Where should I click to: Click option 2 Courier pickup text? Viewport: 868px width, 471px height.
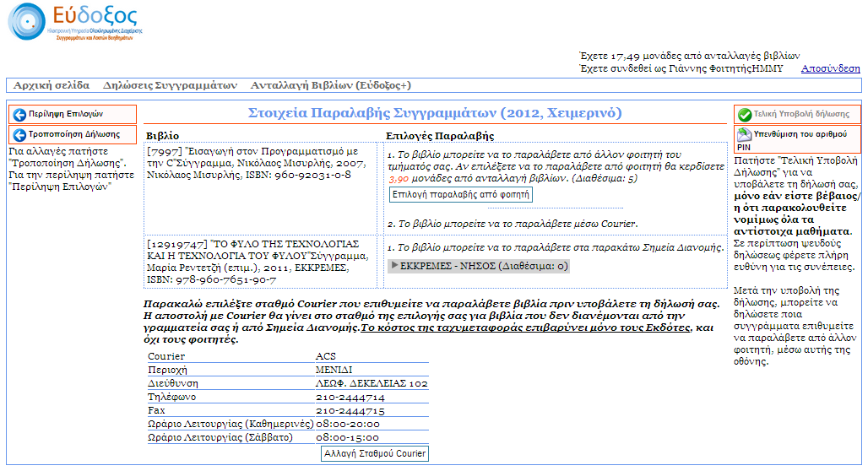[513, 225]
